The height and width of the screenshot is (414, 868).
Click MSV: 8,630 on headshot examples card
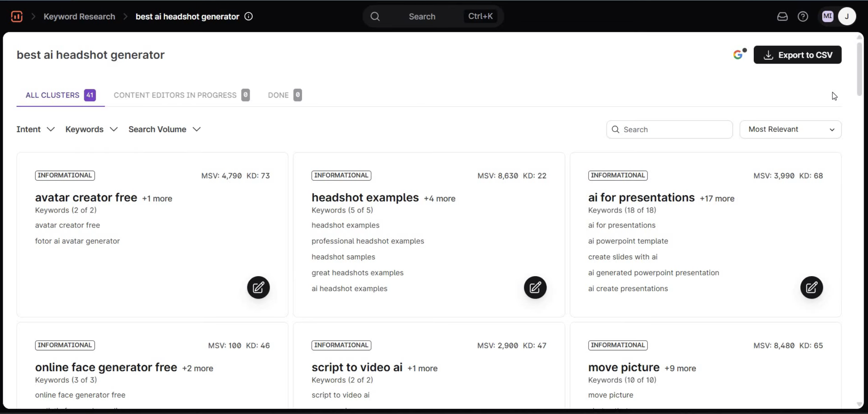(498, 176)
